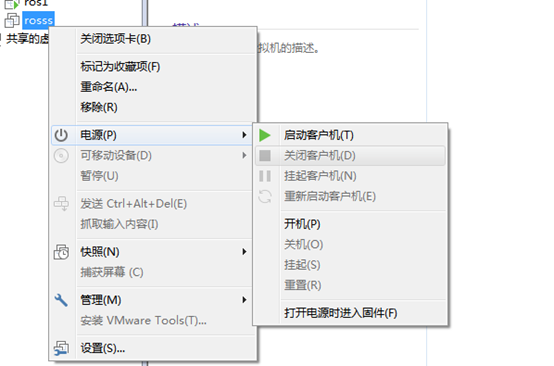The image size is (554, 366).
Task: Click the disc icon beside 可移动设备(D)
Action: pos(61,156)
